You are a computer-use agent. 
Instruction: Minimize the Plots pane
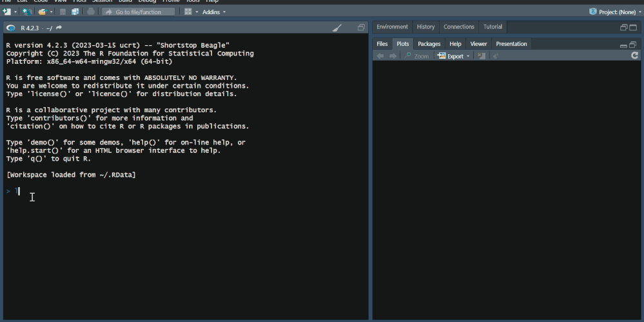(x=623, y=45)
